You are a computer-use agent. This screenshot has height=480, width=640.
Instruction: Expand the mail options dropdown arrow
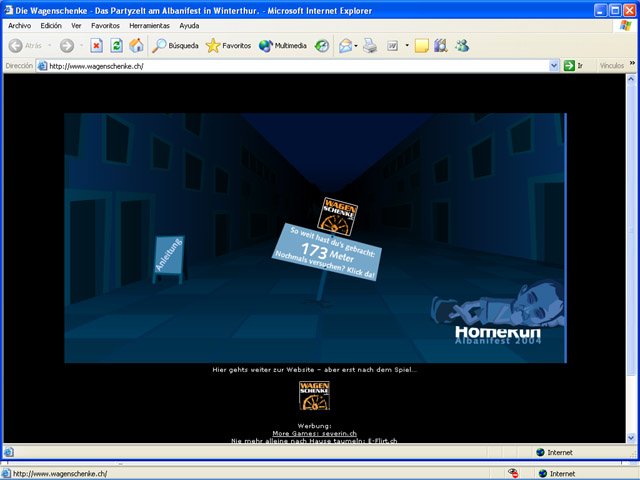tap(356, 45)
